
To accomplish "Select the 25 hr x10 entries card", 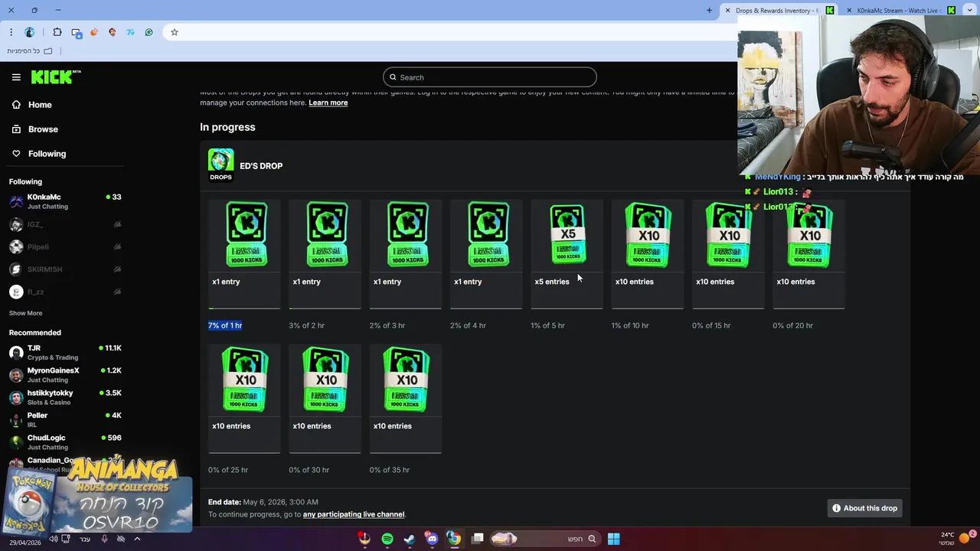I will [244, 399].
